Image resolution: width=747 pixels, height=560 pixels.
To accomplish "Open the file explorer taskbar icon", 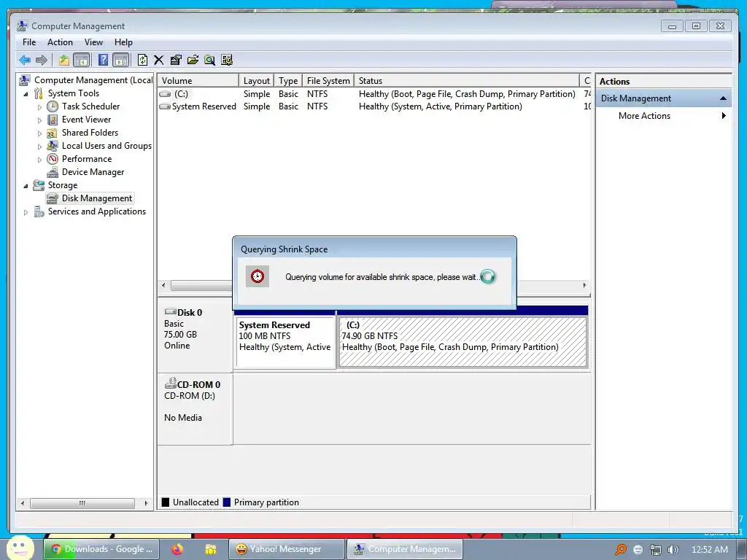I will pos(210,549).
